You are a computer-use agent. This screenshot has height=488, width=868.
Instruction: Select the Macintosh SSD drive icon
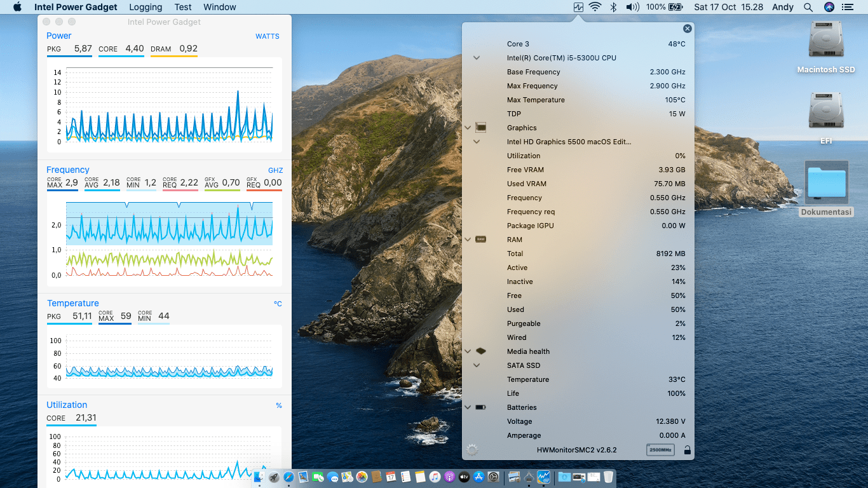(826, 41)
